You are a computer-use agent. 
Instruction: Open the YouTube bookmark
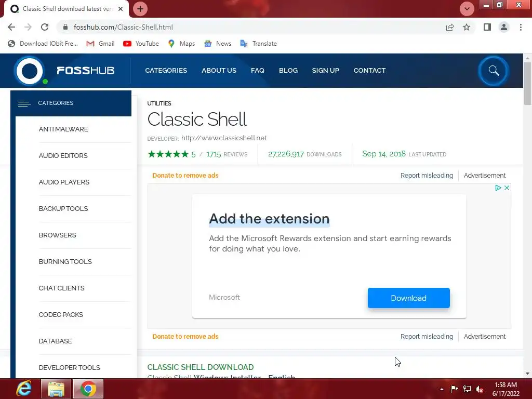coord(141,44)
